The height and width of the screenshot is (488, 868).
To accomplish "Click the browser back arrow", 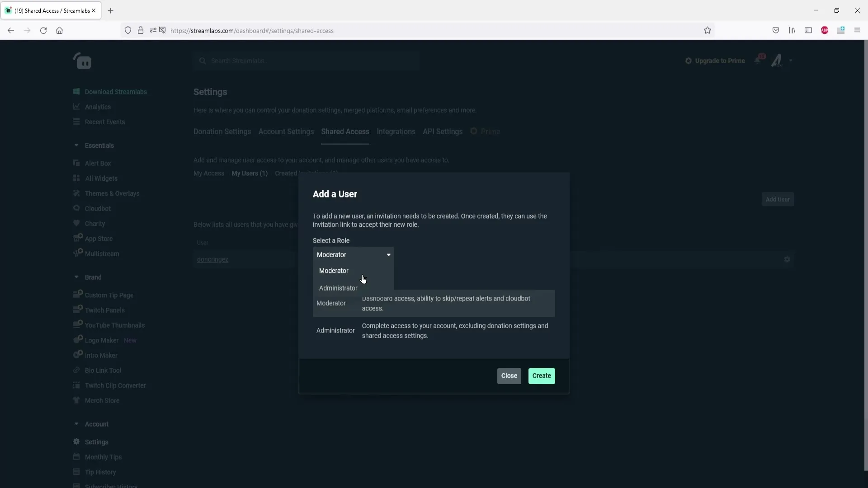I will pos(11,31).
